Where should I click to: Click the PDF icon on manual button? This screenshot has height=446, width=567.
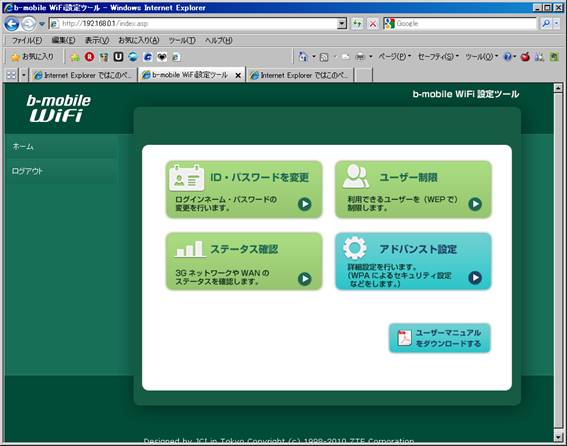tap(404, 338)
